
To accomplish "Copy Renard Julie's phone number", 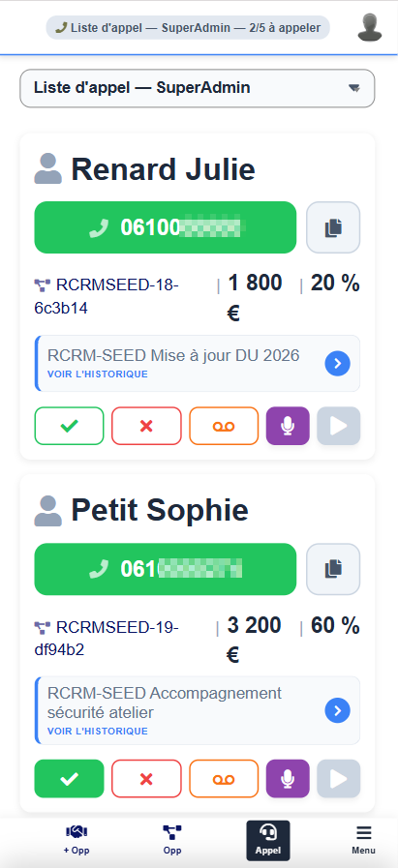I will [333, 227].
